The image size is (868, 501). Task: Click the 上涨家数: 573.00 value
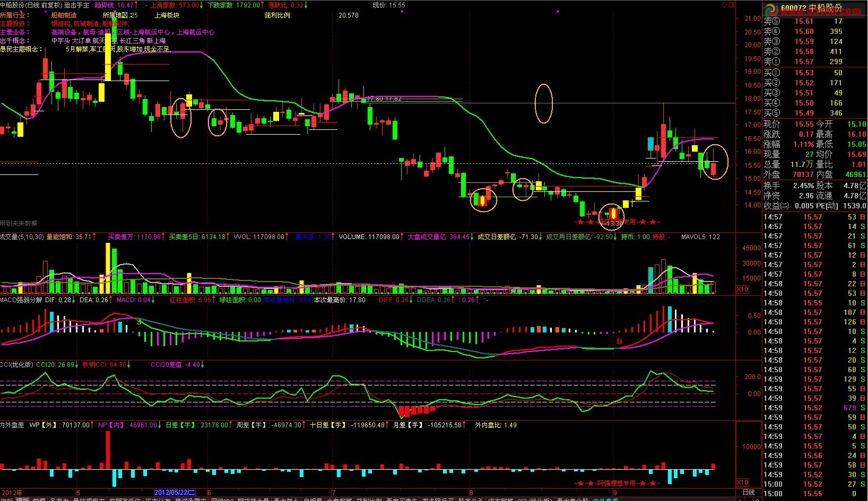[177, 5]
